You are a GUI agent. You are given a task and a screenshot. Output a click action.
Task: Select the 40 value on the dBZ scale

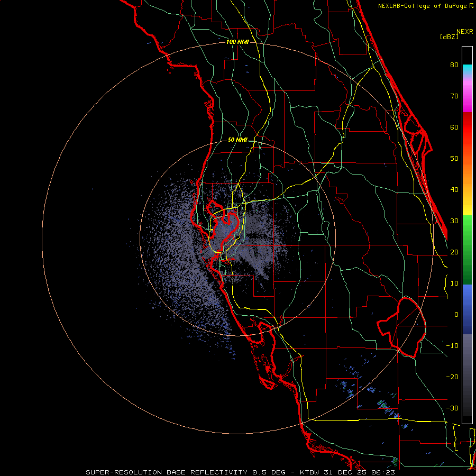tap(454, 190)
